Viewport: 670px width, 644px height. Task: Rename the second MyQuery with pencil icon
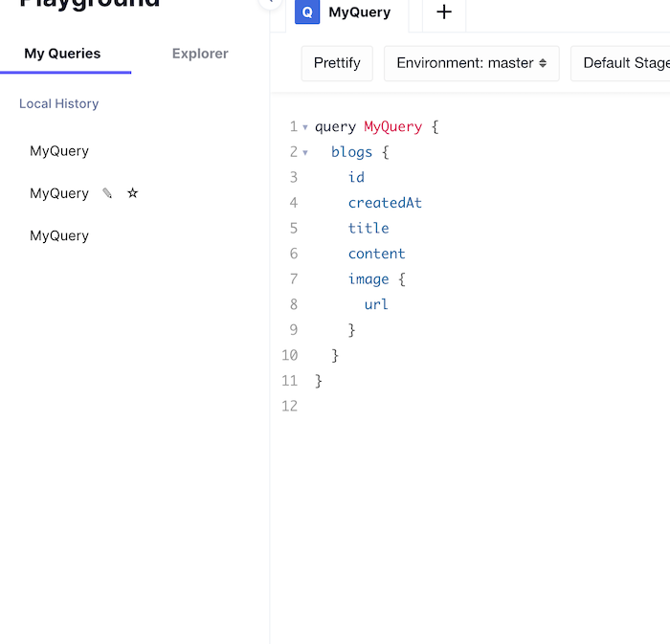click(107, 193)
